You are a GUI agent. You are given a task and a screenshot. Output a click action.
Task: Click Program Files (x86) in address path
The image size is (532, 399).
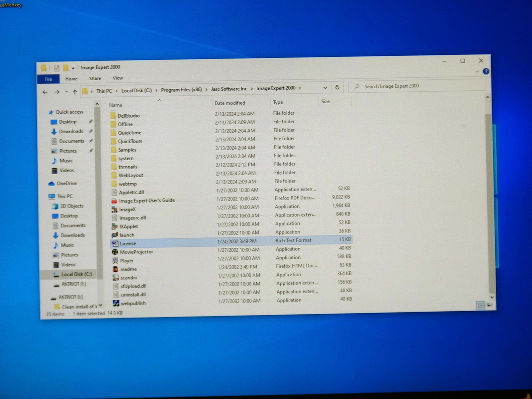point(181,90)
